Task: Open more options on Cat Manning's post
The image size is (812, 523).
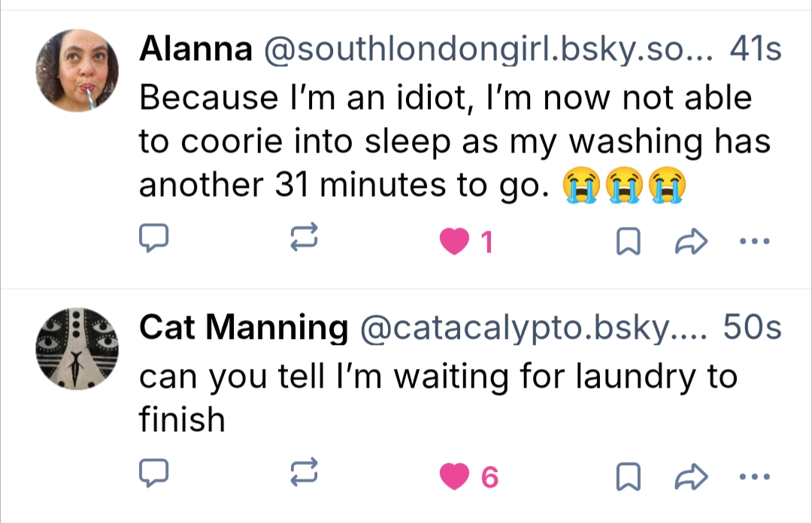Action: point(754,476)
